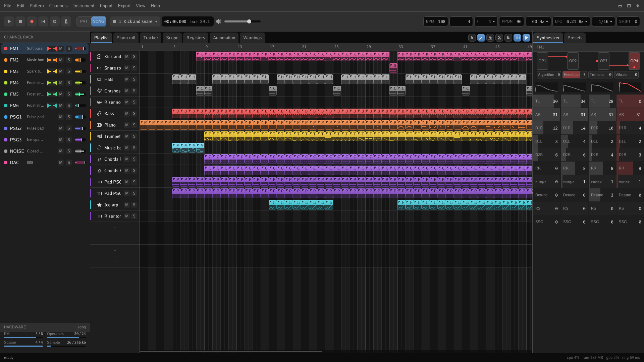Adjust the master volume slider
Viewport: 644px width, 362px height.
coord(242,21)
